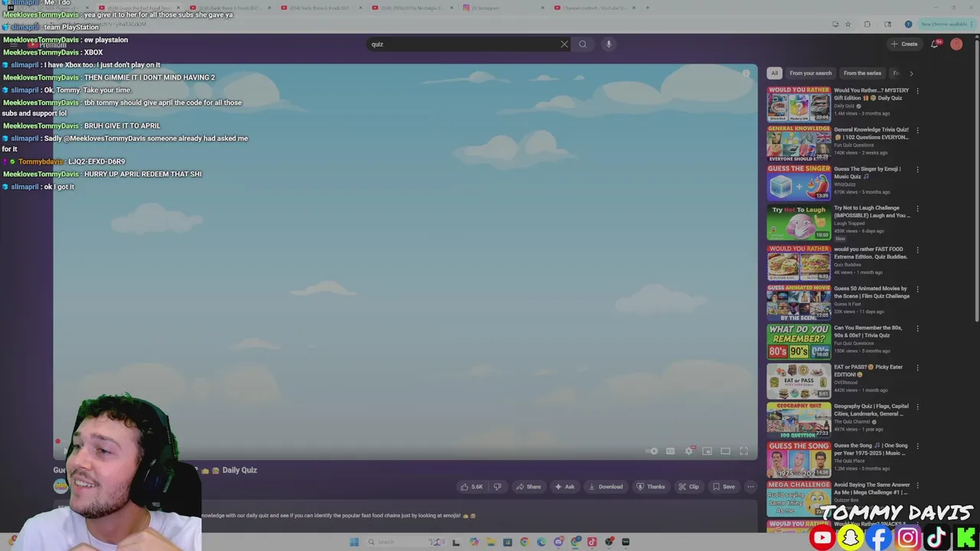Viewport: 980px width, 551px height.
Task: Create a Clip of the video
Action: (x=688, y=487)
